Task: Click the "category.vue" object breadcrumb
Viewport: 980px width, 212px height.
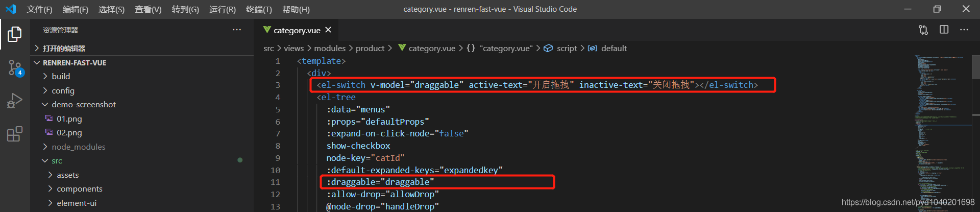Action: tap(506, 48)
